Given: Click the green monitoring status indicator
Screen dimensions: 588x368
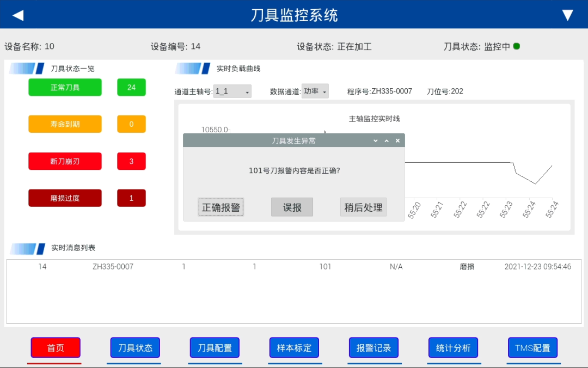Looking at the screenshot, I should [516, 46].
